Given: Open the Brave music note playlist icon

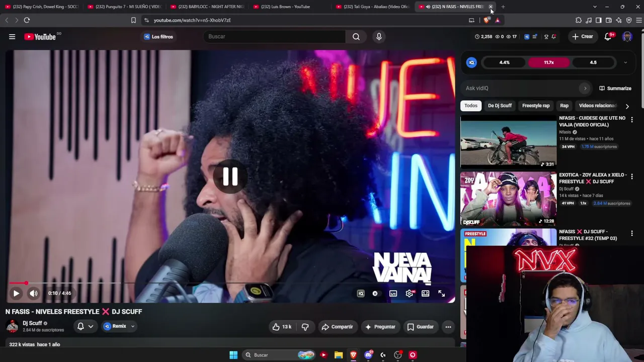Looking at the screenshot, I should click(589, 20).
